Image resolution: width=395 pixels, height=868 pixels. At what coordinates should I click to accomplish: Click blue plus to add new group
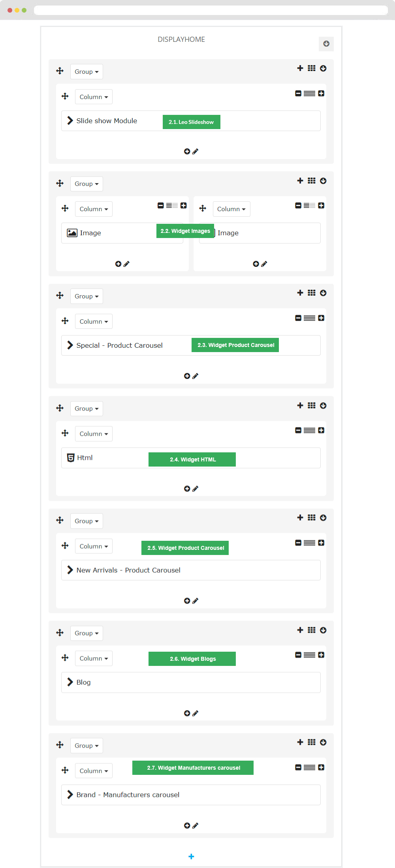(x=191, y=856)
